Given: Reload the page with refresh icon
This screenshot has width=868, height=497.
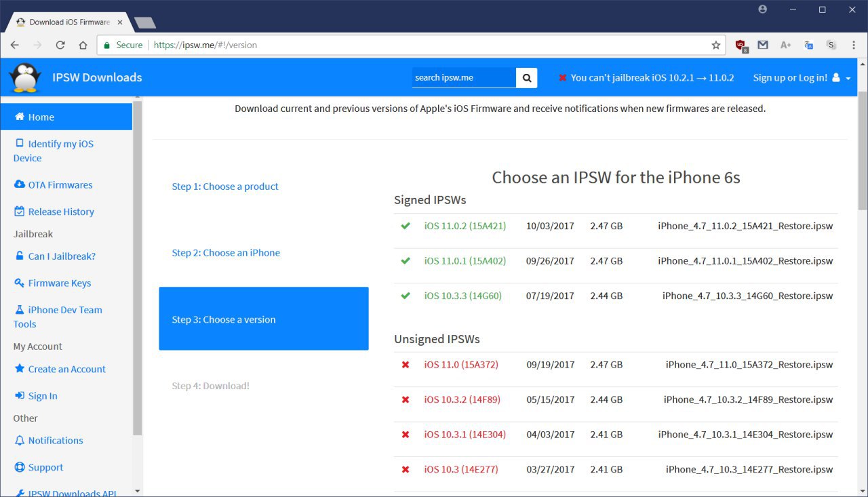Looking at the screenshot, I should point(60,45).
